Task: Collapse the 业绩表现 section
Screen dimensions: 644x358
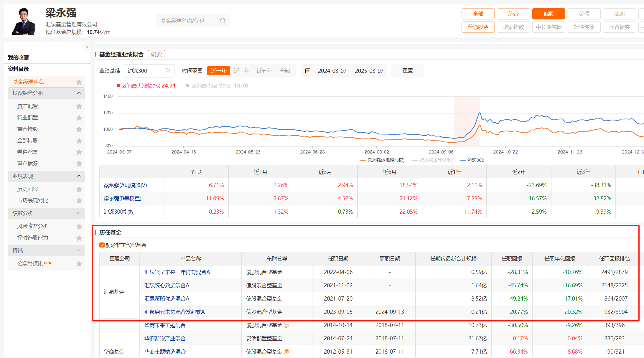Action: click(x=79, y=176)
